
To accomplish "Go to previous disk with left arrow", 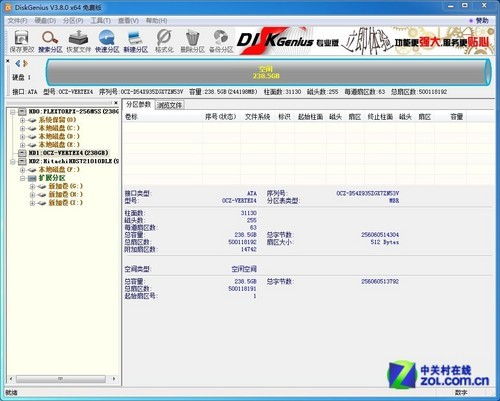I will click(x=17, y=63).
